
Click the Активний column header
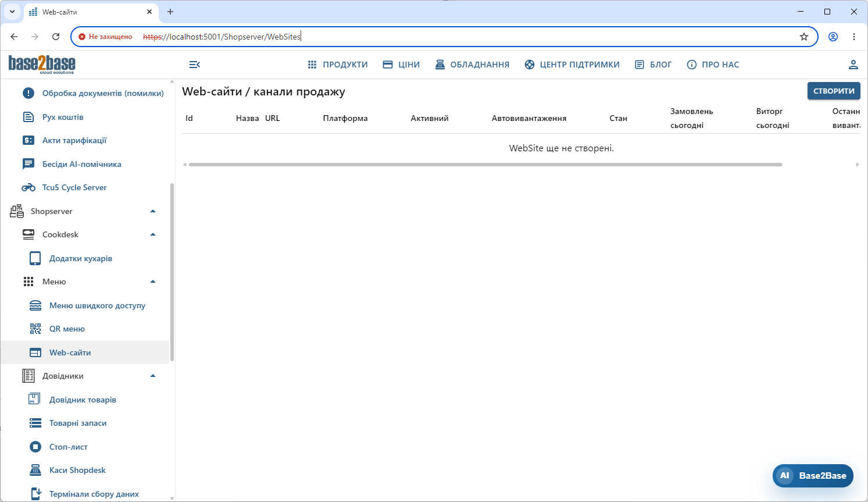pos(430,118)
